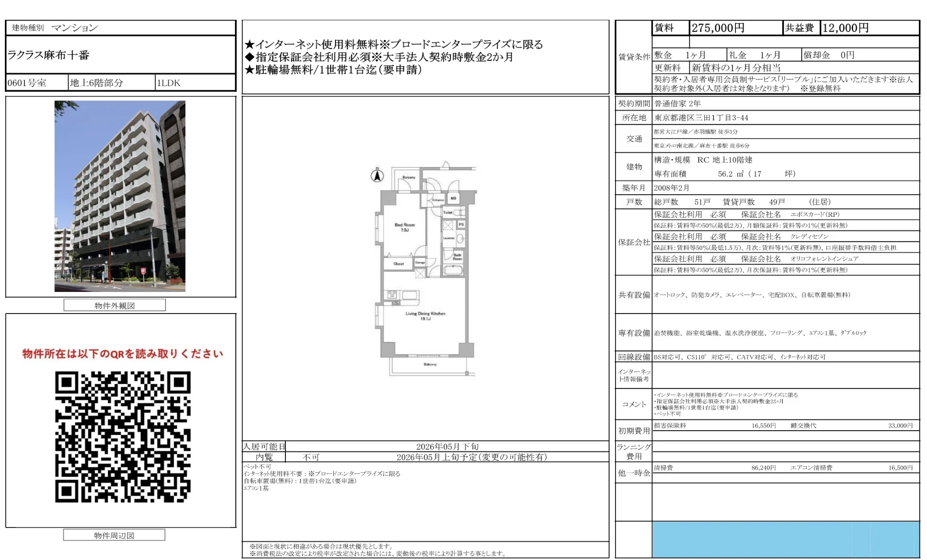
Task: Click the viewing date 2026年05月上旬予定
Action: (472, 457)
